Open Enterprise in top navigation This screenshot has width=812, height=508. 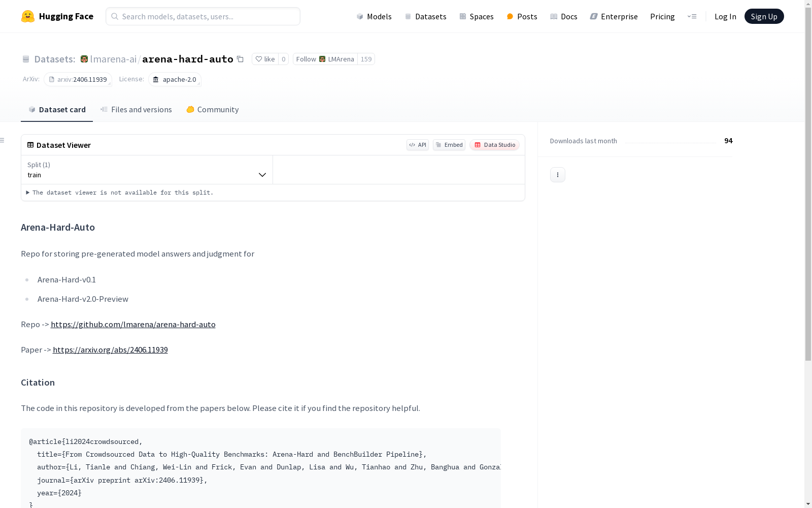(x=614, y=16)
